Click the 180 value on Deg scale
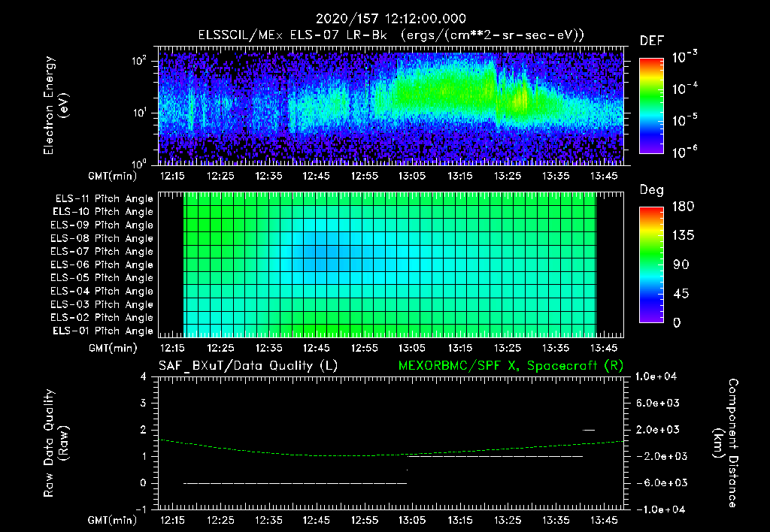770x532 pixels. (683, 207)
